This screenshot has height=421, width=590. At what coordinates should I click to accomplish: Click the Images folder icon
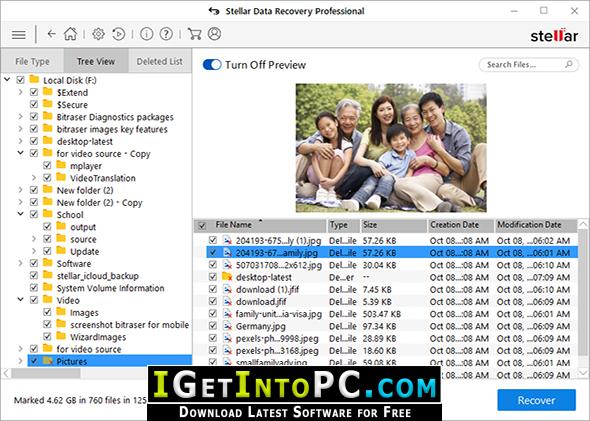coord(61,312)
